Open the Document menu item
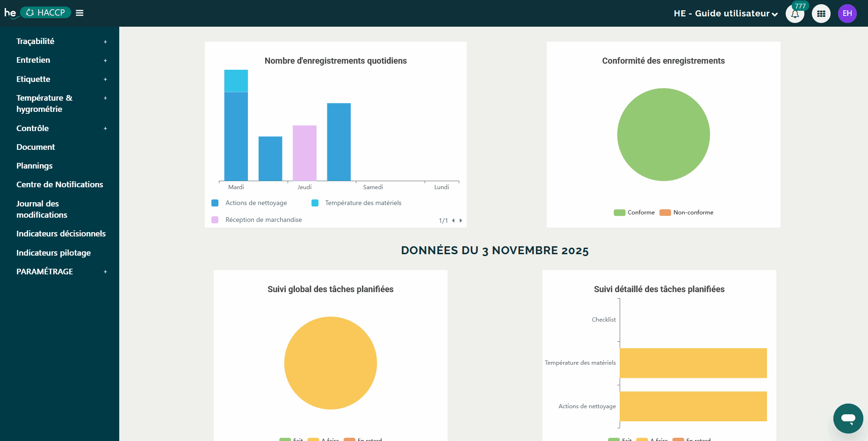Viewport: 868px width, 441px height. click(36, 147)
